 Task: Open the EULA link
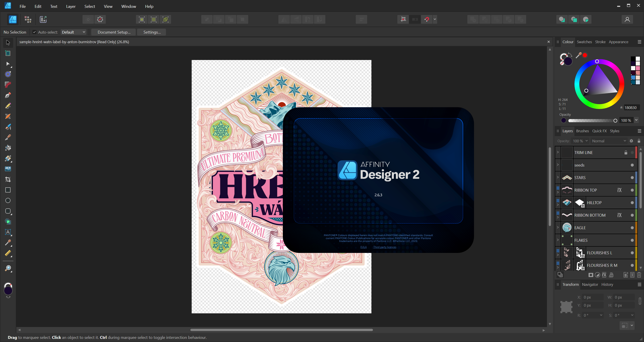pos(363,247)
